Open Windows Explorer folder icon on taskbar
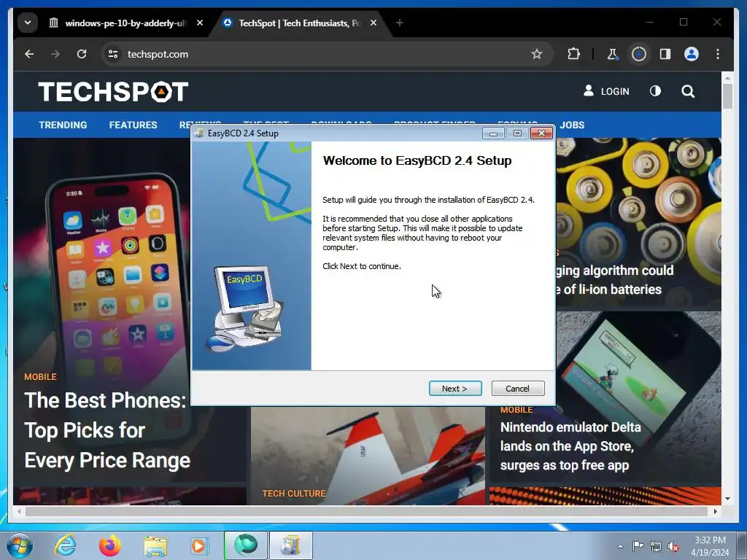This screenshot has height=560, width=747. click(155, 546)
